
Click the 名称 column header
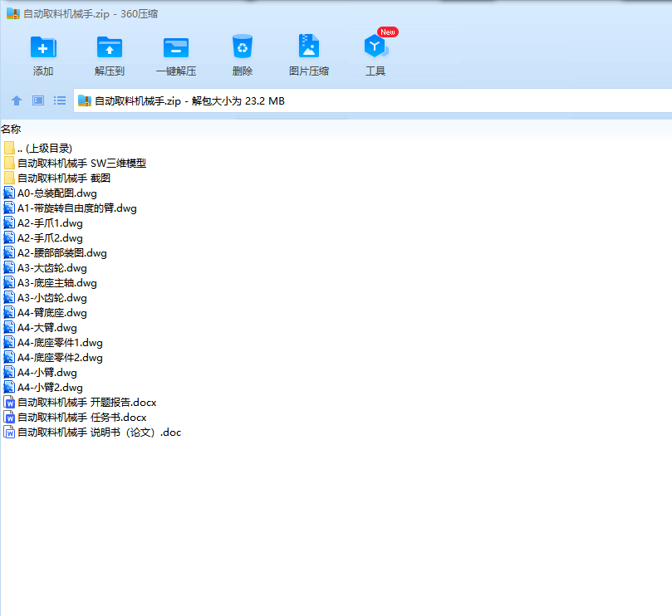coord(11,129)
